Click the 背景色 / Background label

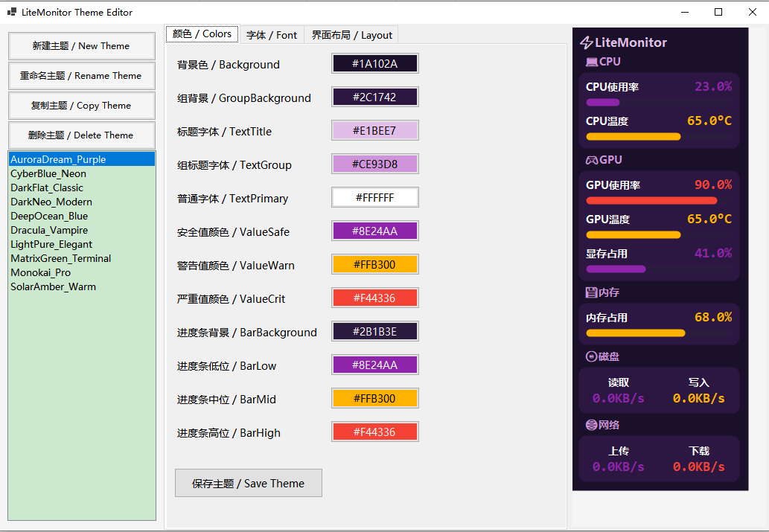pyautogui.click(x=229, y=65)
